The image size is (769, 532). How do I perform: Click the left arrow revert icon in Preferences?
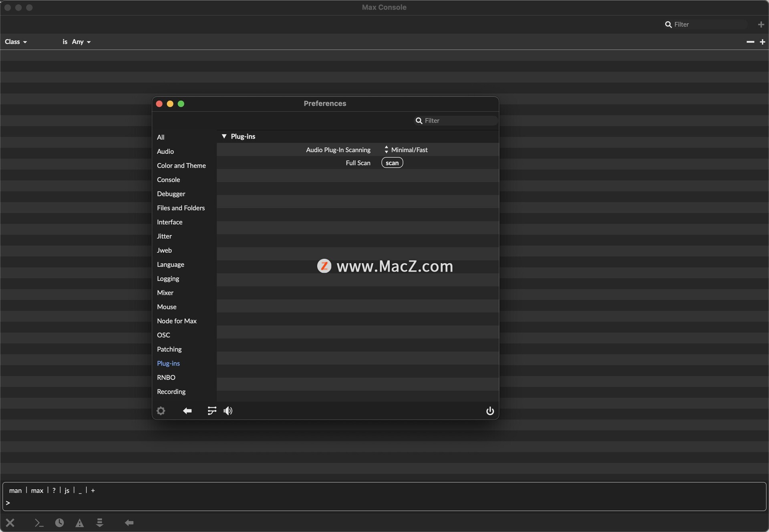tap(187, 411)
